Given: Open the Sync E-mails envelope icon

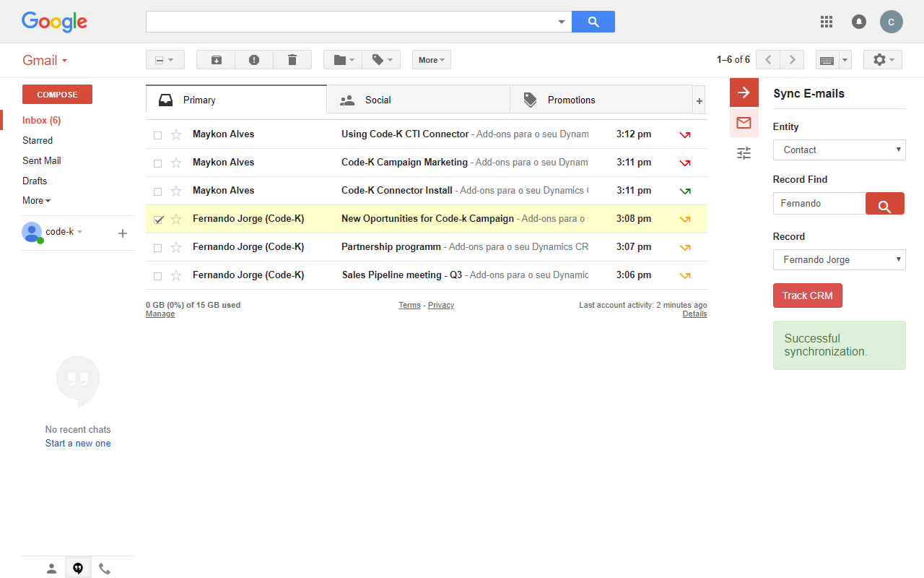Looking at the screenshot, I should tap(744, 123).
